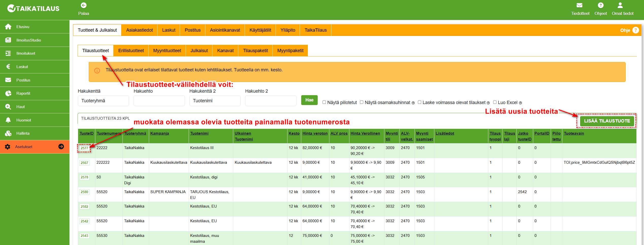Expand Asetukset sidebar arrow
Image resolution: width=644 pixels, height=245 pixels.
tap(61, 147)
